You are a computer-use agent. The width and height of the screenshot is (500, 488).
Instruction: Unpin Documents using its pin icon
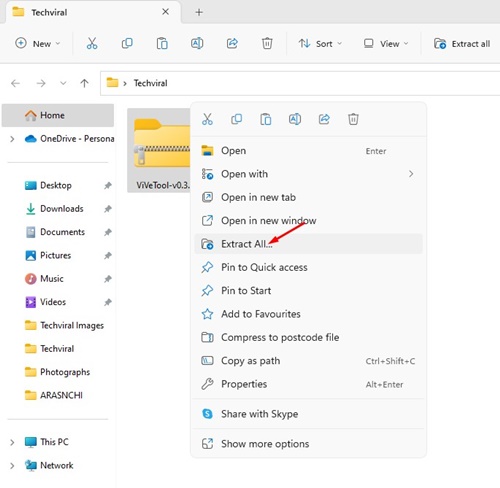point(108,232)
